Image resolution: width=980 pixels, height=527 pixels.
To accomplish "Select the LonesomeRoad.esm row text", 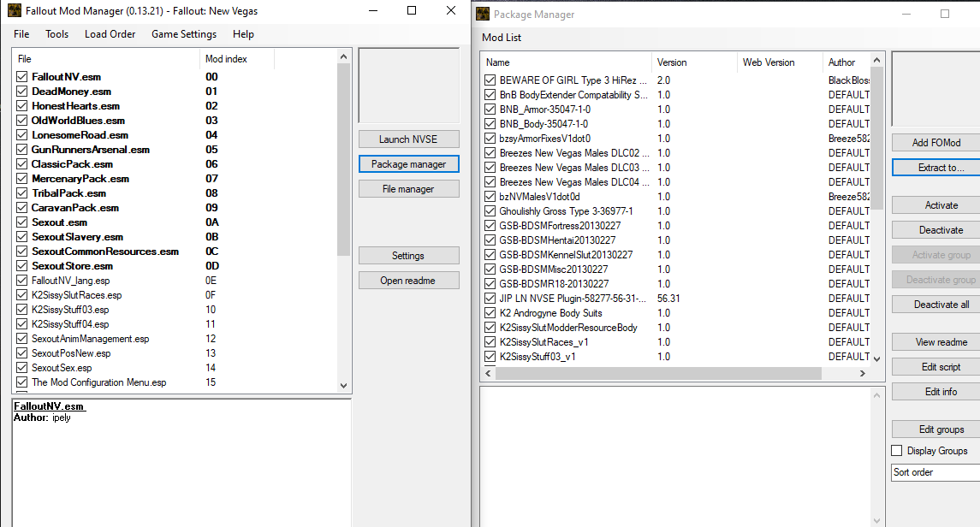I will click(x=80, y=135).
